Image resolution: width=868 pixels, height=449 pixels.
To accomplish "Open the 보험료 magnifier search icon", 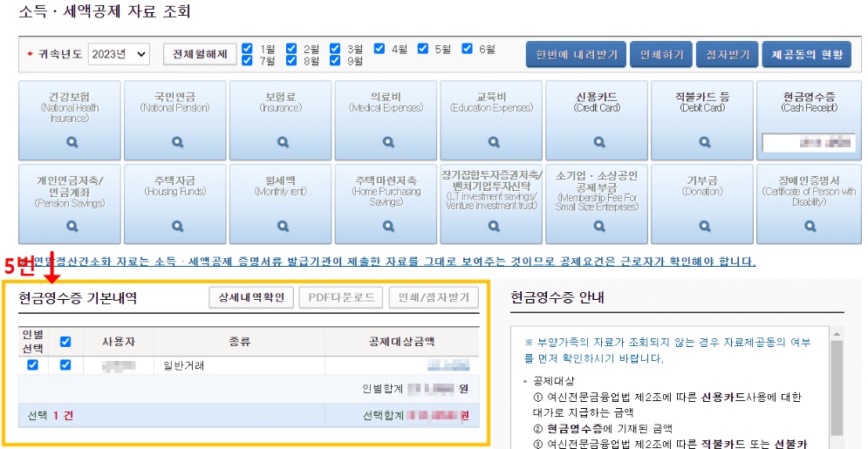I will pos(283,143).
